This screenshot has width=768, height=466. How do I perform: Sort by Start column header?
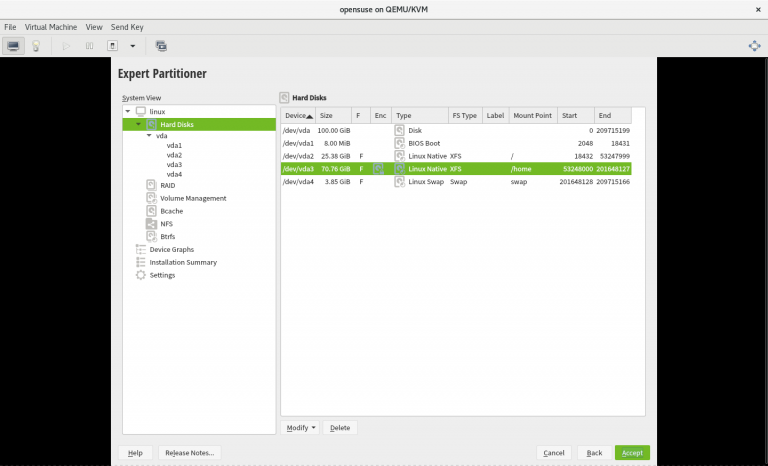576,116
